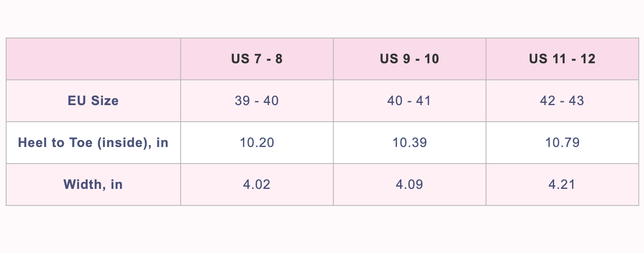Select the Width, in row label
The image size is (644, 253).
(93, 185)
